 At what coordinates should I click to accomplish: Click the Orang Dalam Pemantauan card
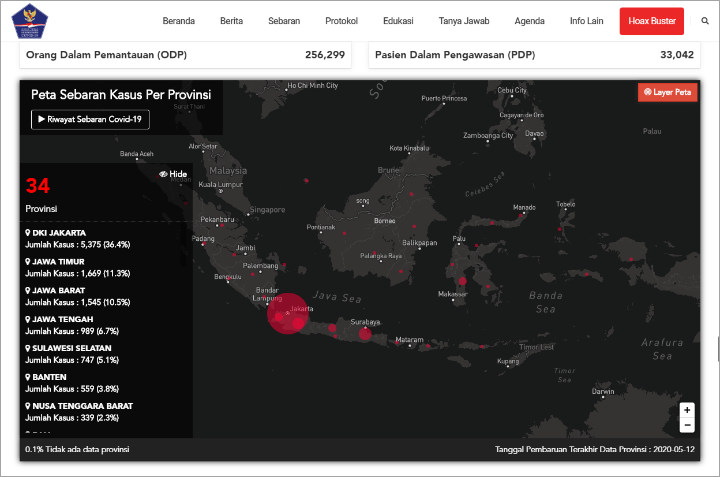tap(186, 55)
